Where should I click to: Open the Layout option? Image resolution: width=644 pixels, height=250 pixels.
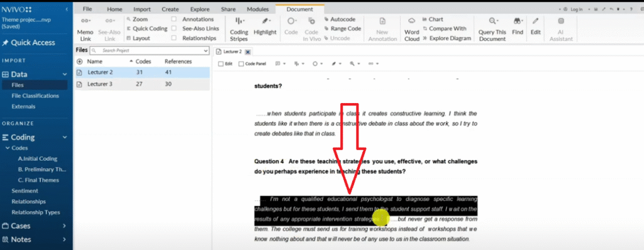[x=138, y=38]
